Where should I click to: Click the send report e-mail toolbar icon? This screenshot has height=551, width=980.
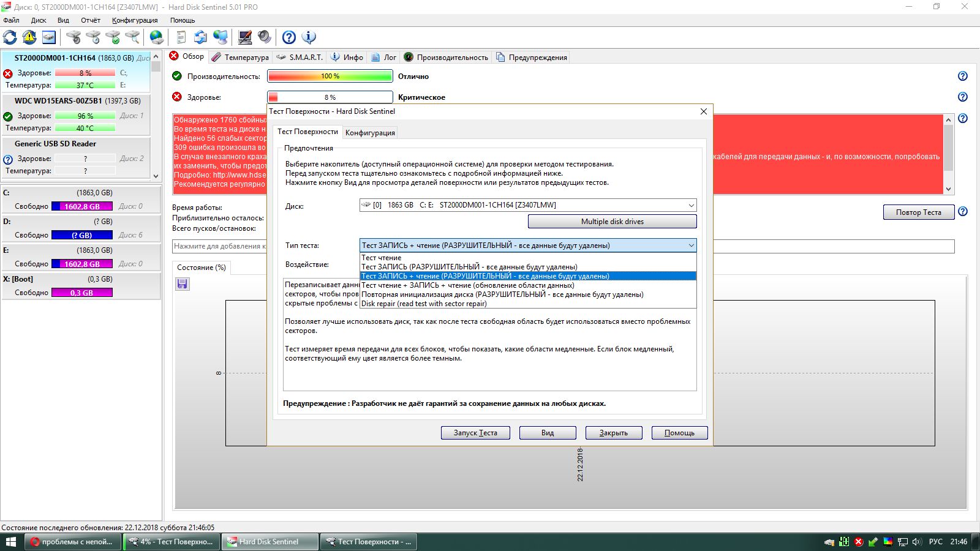click(x=200, y=37)
